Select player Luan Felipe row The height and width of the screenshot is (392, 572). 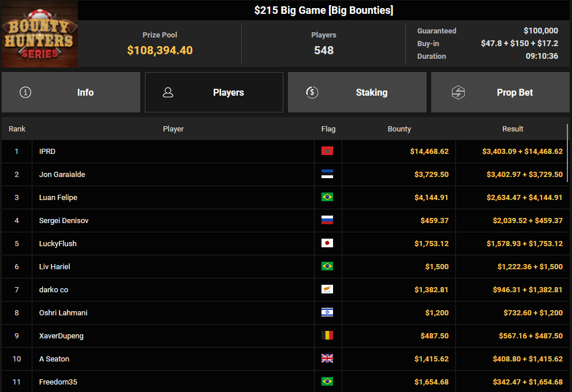tap(285, 198)
